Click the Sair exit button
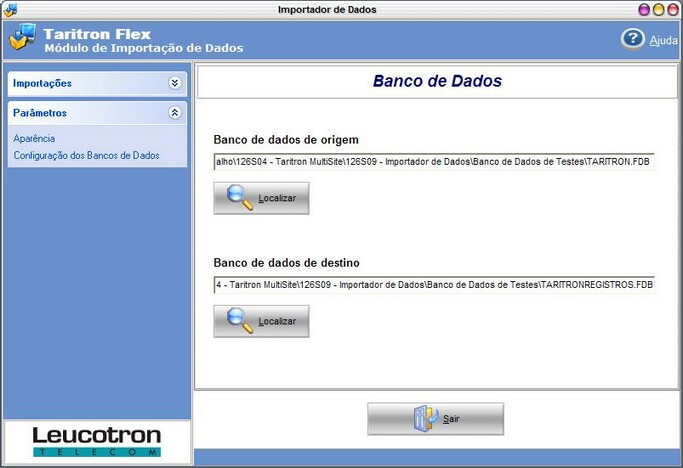The height and width of the screenshot is (468, 683). point(436,419)
